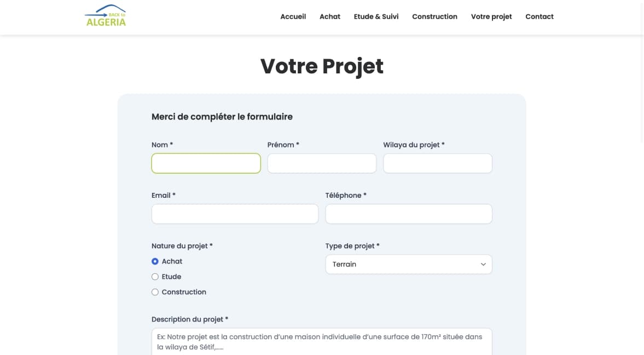Viewport: 644px width, 355px height.
Task: Focus the Téléphone input field
Action: [x=409, y=214]
